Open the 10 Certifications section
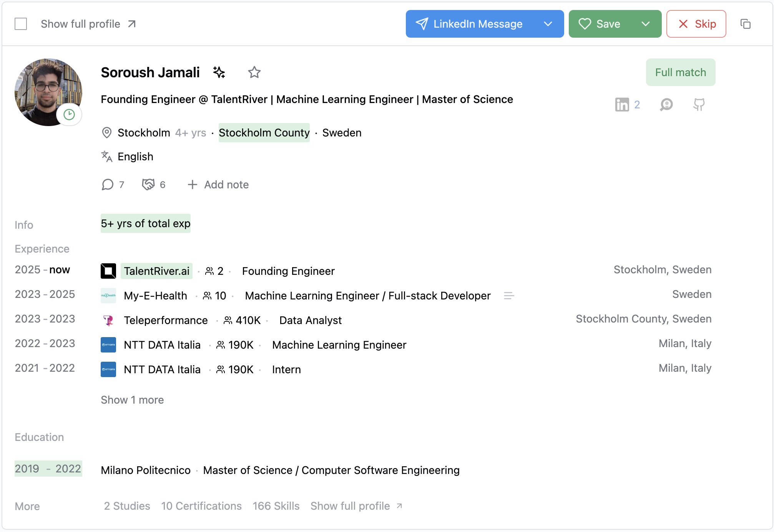Viewport: 774px width, 532px height. pyautogui.click(x=201, y=506)
